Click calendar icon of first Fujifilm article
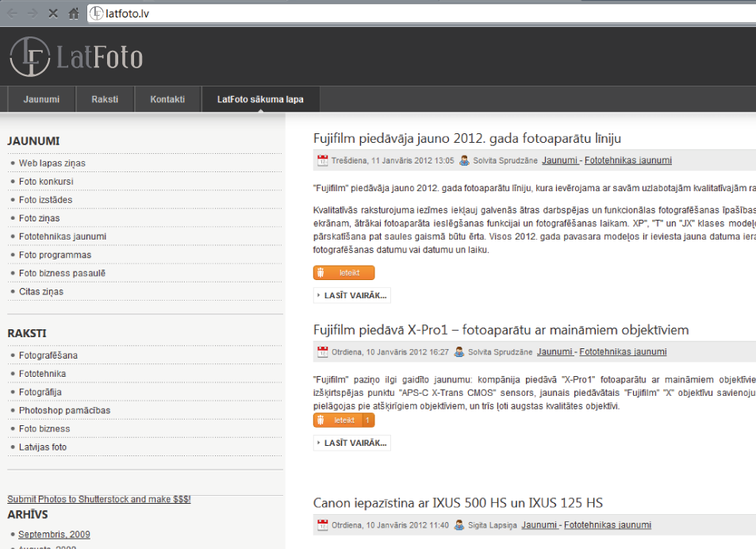This screenshot has height=549, width=756. pos(322,160)
